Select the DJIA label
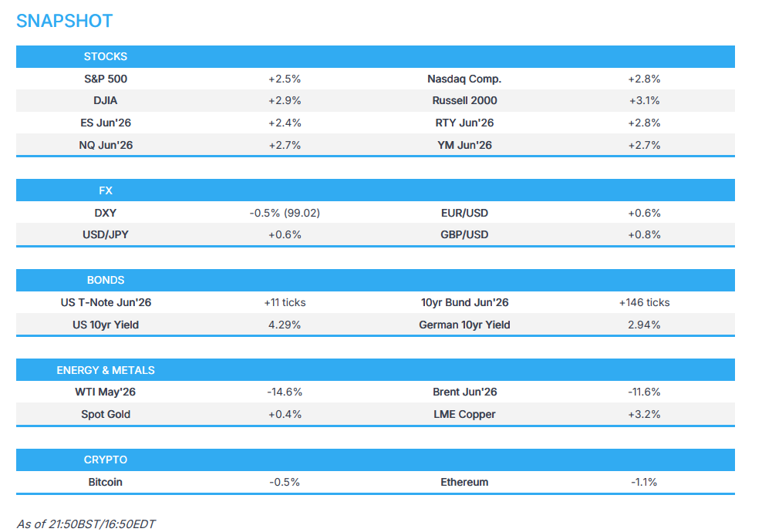This screenshot has width=762, height=532. click(x=106, y=101)
